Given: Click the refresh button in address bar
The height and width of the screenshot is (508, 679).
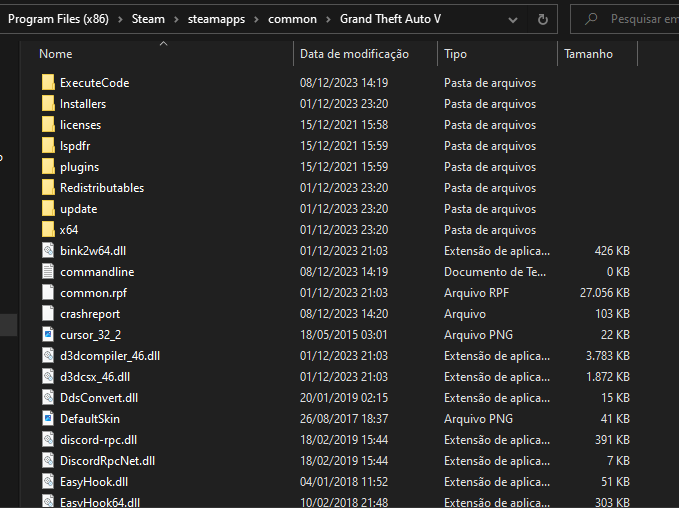Looking at the screenshot, I should coord(543,19).
